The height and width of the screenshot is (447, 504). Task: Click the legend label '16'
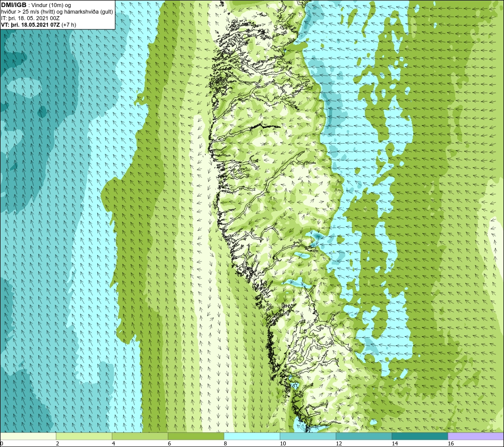coord(450,444)
